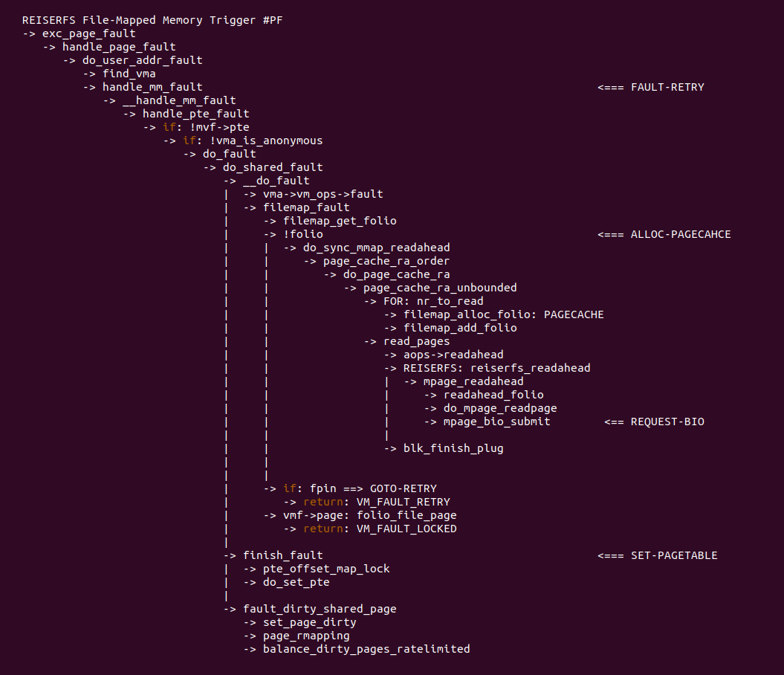Click the handle_page_fault line

pyautogui.click(x=119, y=47)
